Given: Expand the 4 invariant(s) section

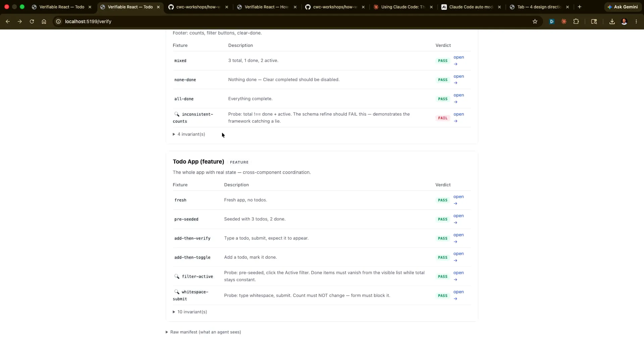Looking at the screenshot, I should 189,134.
